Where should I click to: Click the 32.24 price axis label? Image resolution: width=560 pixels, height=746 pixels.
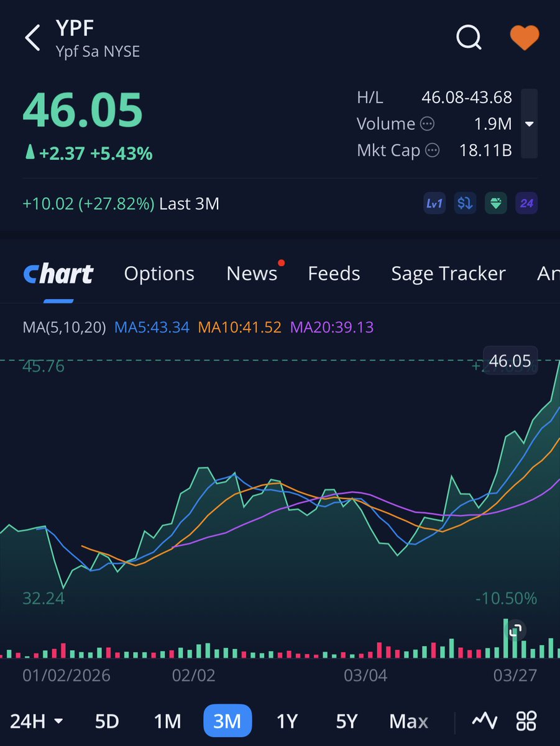tap(44, 599)
